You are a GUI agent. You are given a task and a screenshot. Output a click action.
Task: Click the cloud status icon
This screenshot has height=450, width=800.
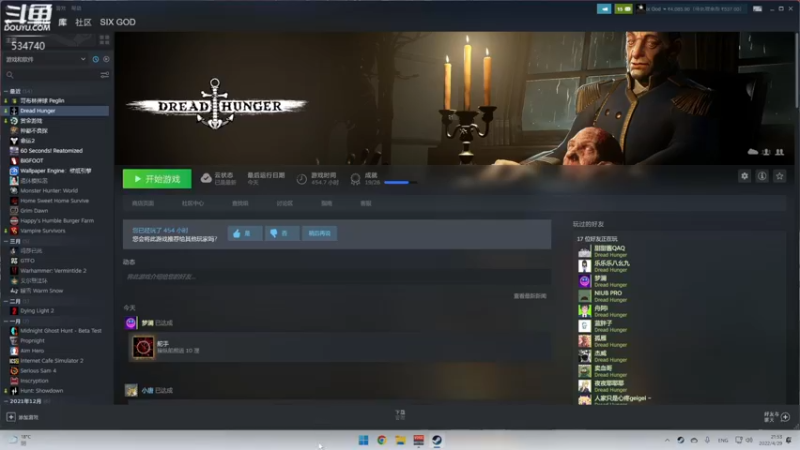206,178
